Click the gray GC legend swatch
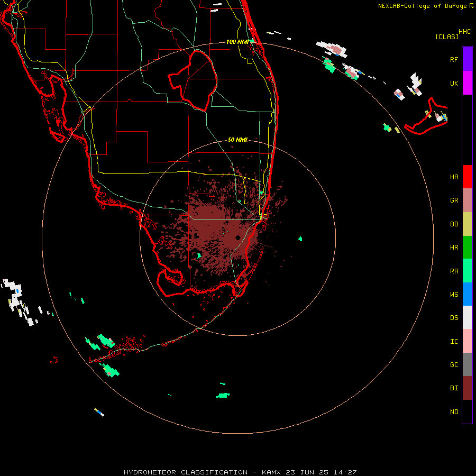Viewport: 476px width, 476px height. (467, 364)
